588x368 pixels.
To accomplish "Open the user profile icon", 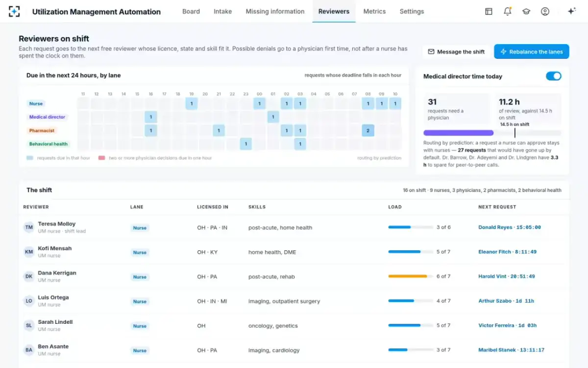I will [x=545, y=11].
